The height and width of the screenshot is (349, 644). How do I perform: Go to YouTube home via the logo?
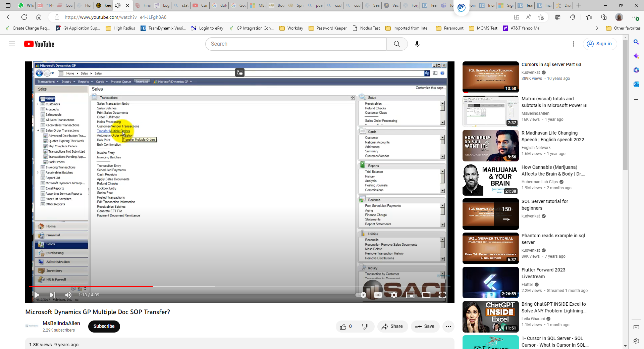[x=39, y=44]
